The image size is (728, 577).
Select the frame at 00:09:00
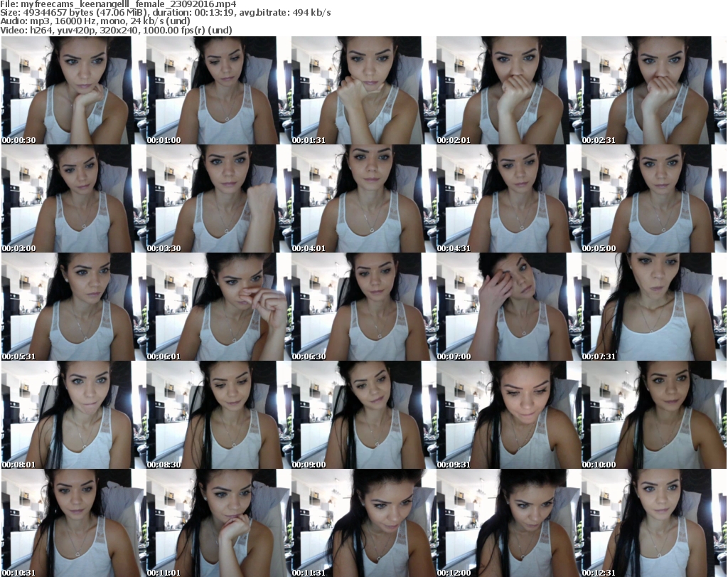click(x=364, y=415)
